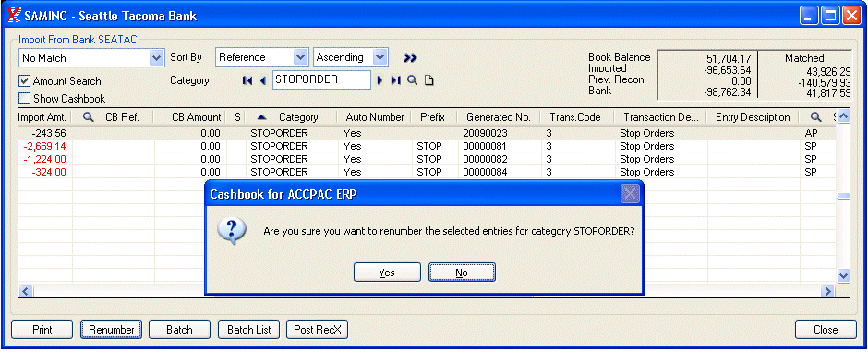868x352 pixels.
Task: Select the -243.56 import amount cell
Action: (45, 133)
